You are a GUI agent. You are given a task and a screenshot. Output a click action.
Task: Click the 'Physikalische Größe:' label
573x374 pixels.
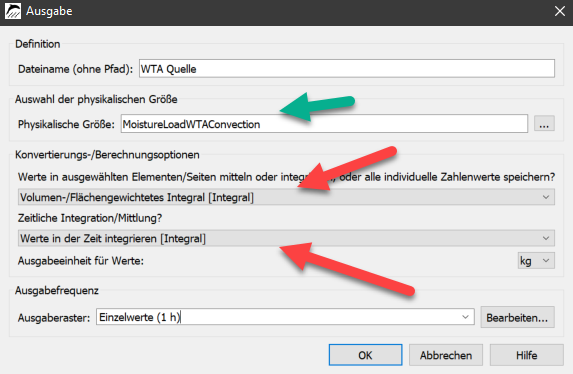click(66, 124)
